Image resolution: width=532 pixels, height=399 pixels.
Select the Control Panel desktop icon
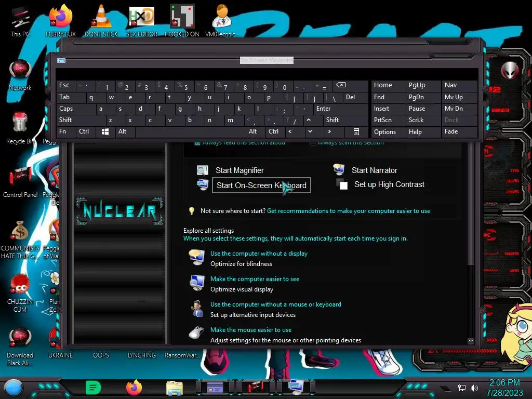pos(20,182)
